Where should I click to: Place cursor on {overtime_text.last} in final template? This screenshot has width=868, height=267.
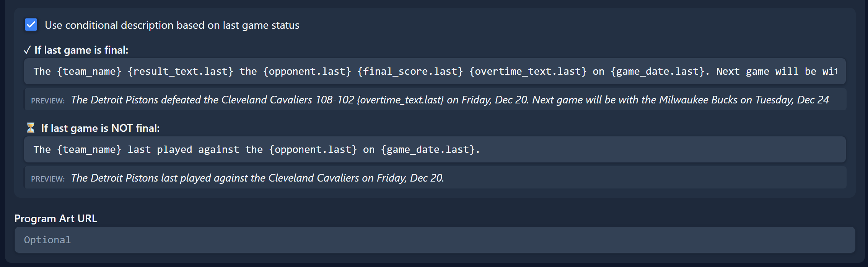528,72
